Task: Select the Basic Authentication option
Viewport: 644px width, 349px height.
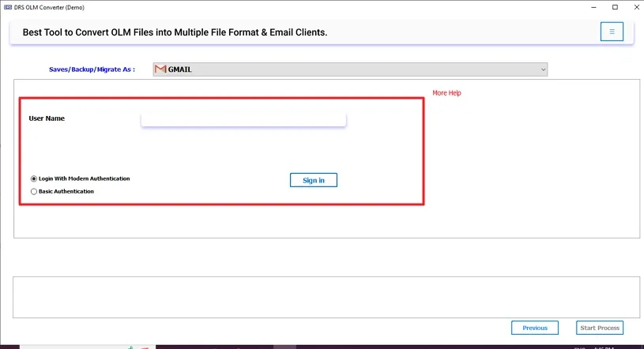Action: (34, 191)
